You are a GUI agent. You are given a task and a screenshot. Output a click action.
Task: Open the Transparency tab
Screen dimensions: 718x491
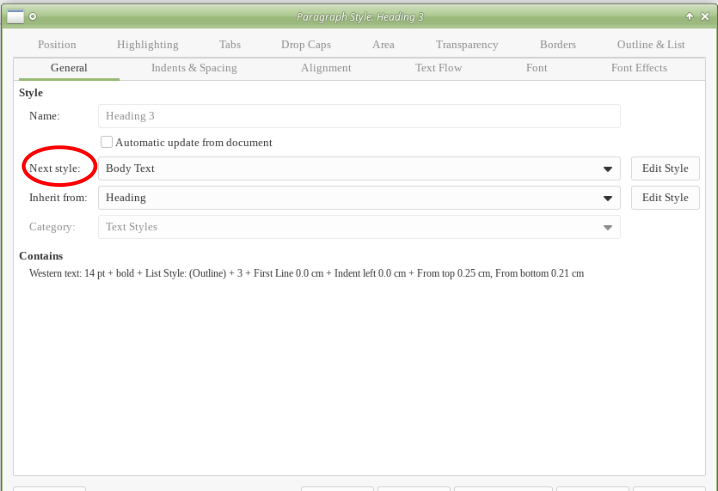(x=467, y=44)
